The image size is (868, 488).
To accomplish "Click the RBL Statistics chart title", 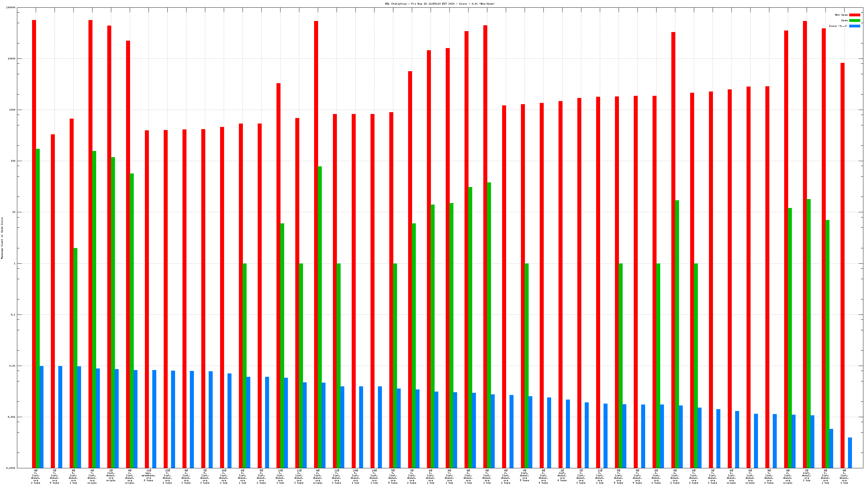I will pyautogui.click(x=440, y=4).
